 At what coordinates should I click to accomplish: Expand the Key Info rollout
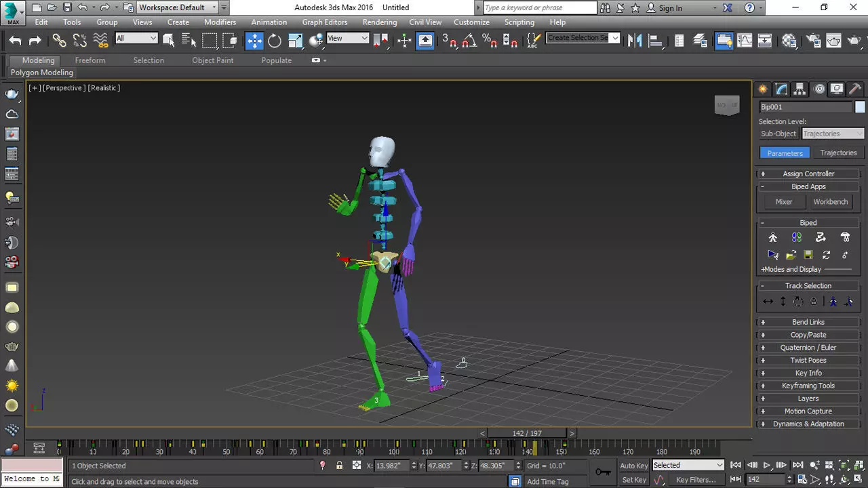[x=808, y=373]
